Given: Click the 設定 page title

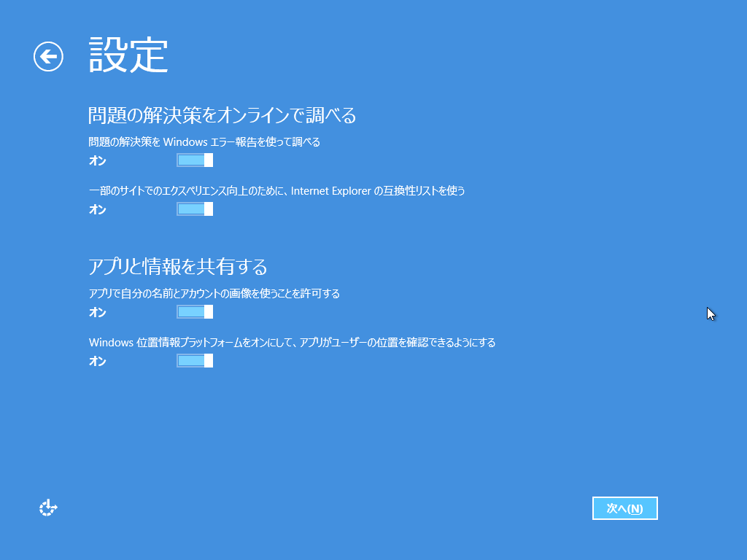Looking at the screenshot, I should click(128, 55).
